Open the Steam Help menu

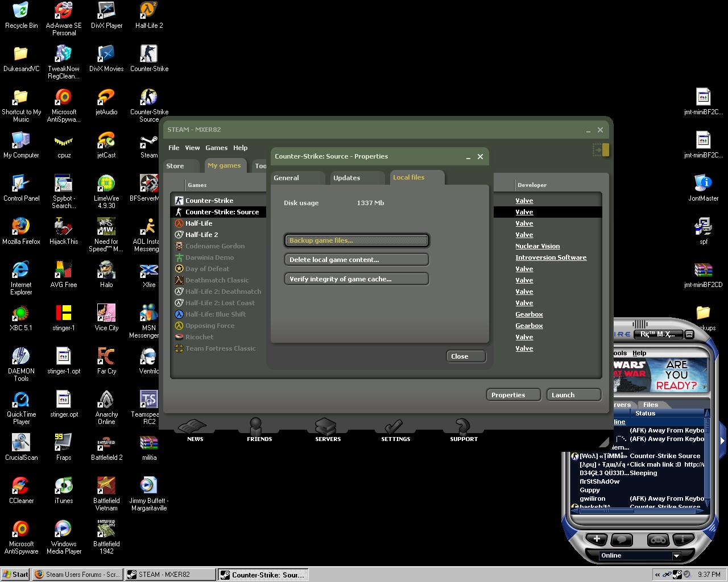point(241,148)
